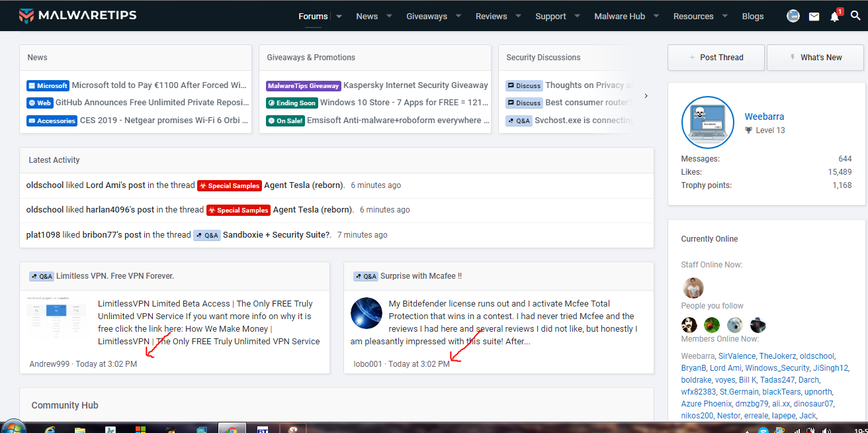Open TheJokerz in Members Online list
868x433 pixels.
pyautogui.click(x=777, y=356)
